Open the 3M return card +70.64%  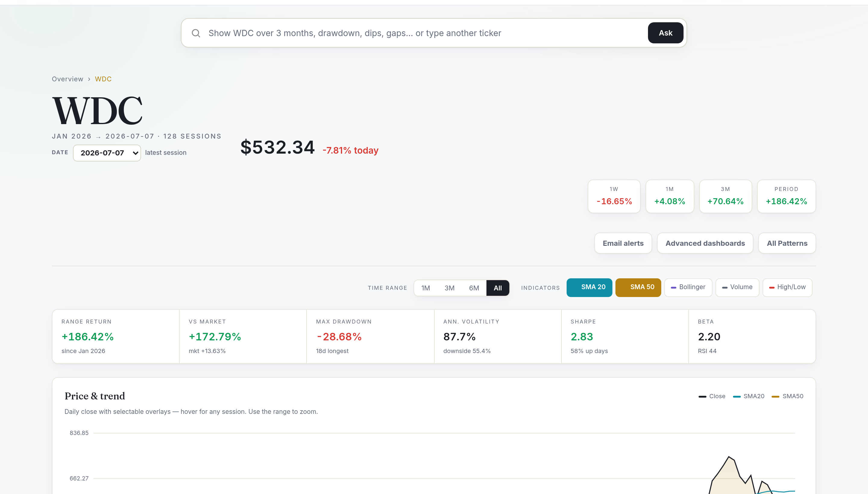tap(725, 196)
